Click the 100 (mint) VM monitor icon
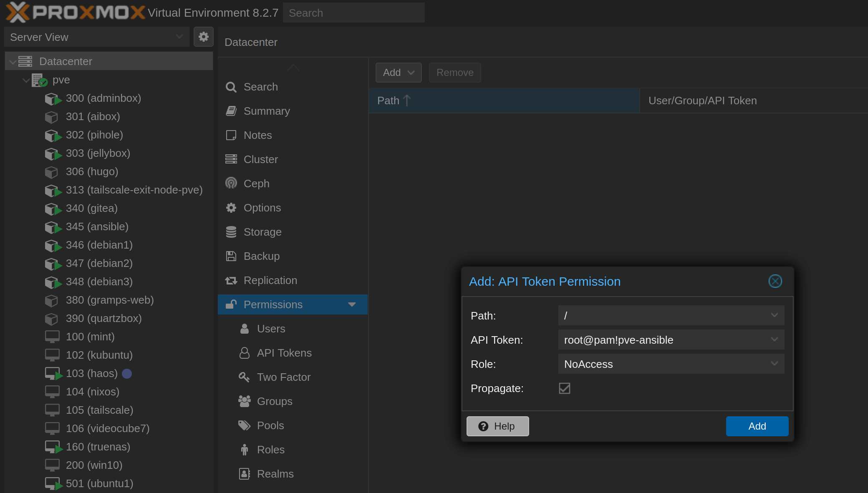 click(x=52, y=337)
